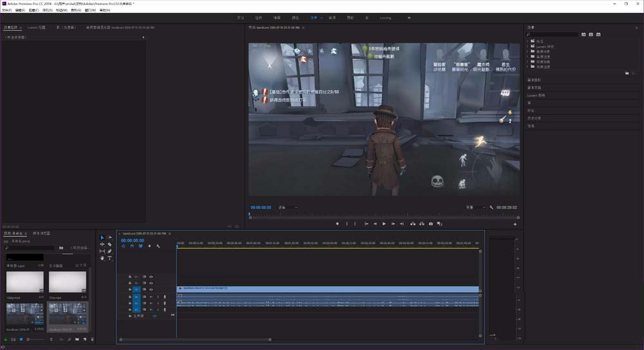Mute the first audio track
This screenshot has height=350, width=644.
[x=151, y=297]
